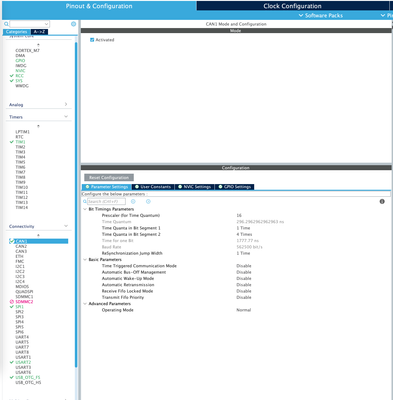Switch to A->Z sorting view
393x400 pixels.
point(39,32)
